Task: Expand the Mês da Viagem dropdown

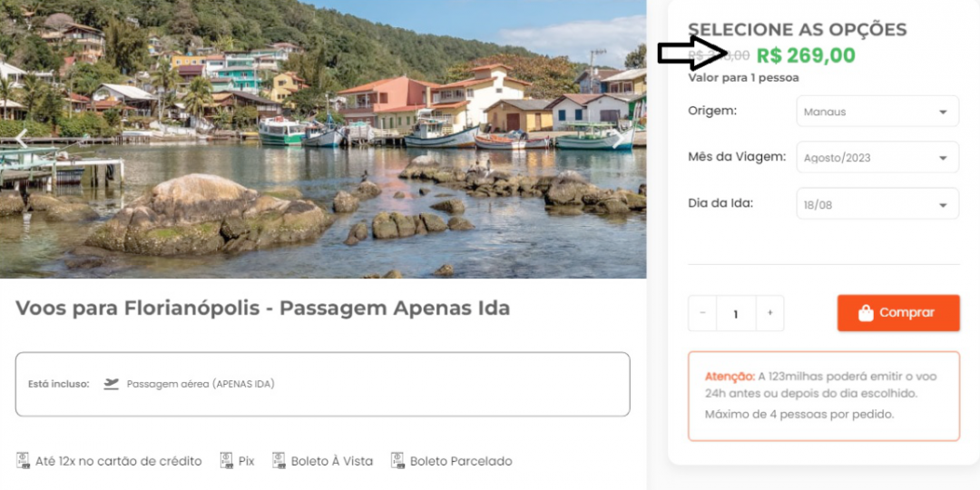Action: click(x=877, y=157)
